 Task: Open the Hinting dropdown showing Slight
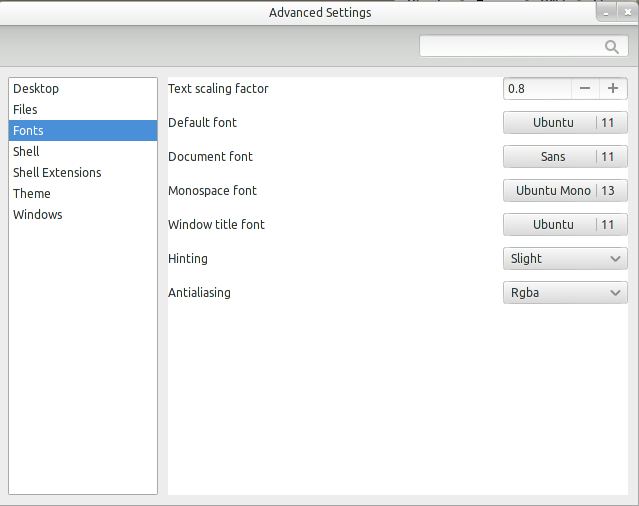click(x=565, y=259)
